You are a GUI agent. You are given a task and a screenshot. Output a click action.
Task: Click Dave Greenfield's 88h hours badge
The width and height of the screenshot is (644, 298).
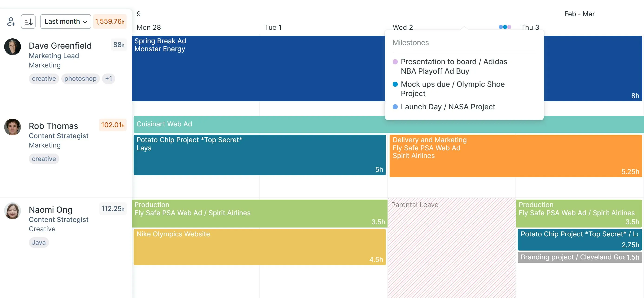click(119, 45)
